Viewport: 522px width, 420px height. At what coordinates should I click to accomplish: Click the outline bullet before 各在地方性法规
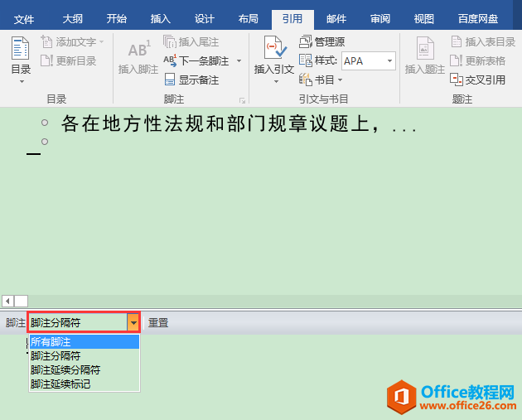45,123
